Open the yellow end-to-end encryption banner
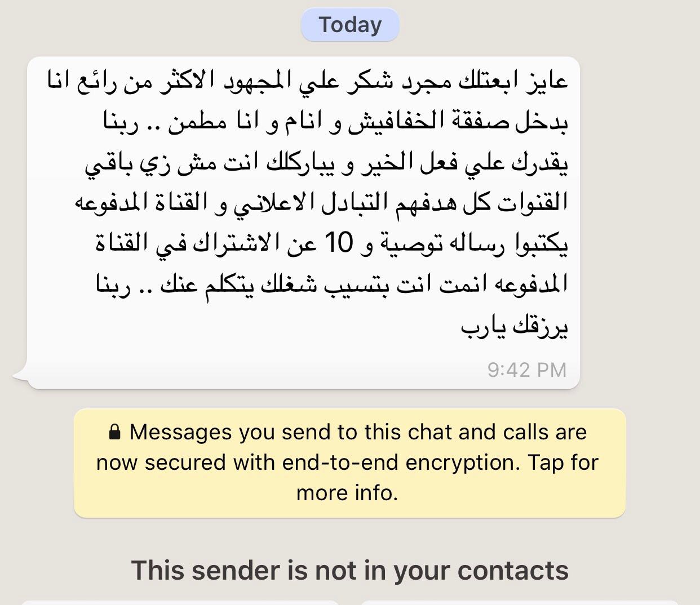The image size is (700, 605). (x=350, y=462)
